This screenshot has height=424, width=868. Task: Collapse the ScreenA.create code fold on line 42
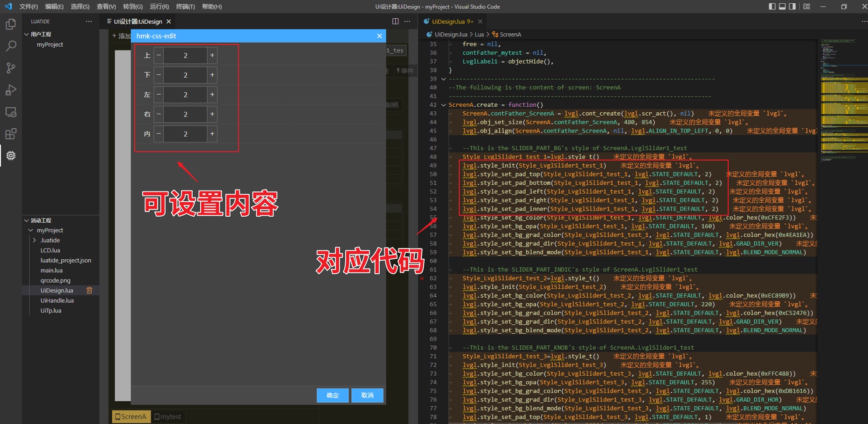pos(443,104)
